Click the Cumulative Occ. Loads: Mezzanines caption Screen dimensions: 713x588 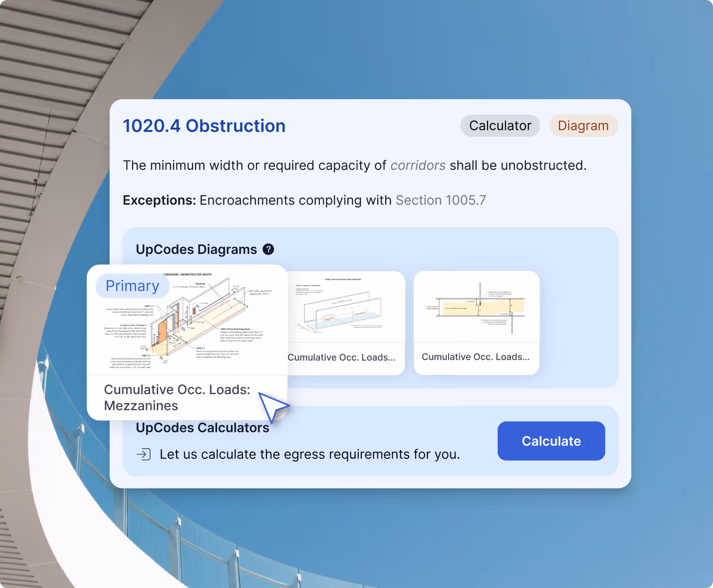(x=177, y=398)
